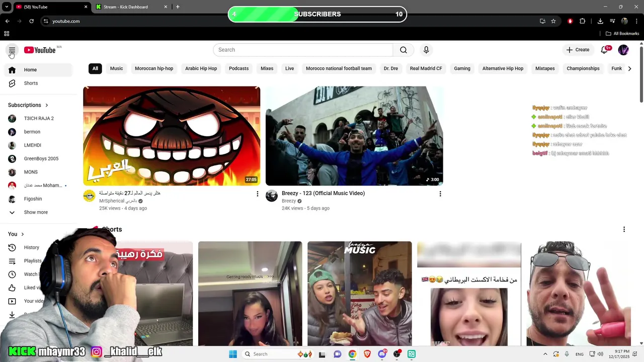Viewport: 644px width, 362px height.
Task: Start voice search with the microphone icon
Action: coord(426,50)
